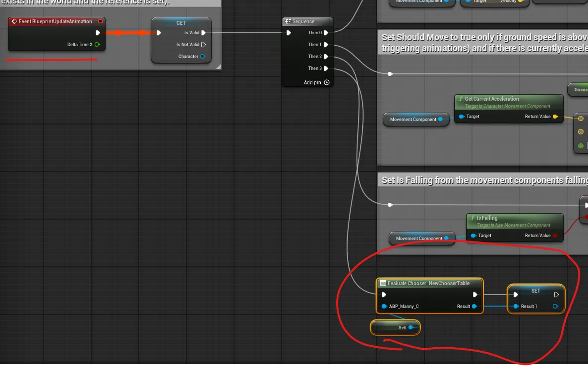Click the Is Valid exec output pin

coord(204,33)
